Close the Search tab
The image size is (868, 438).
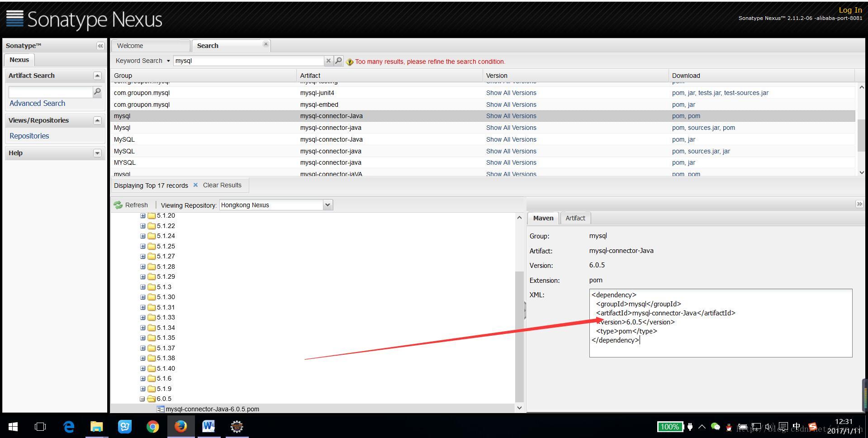pyautogui.click(x=266, y=44)
